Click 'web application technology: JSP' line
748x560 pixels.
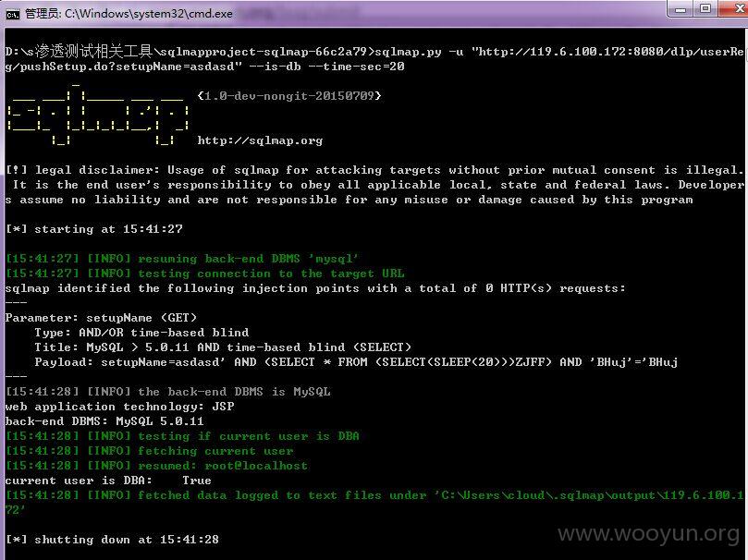tap(120, 407)
